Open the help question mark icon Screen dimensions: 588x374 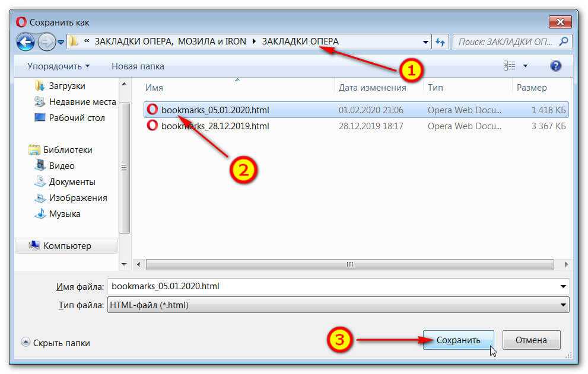click(556, 66)
